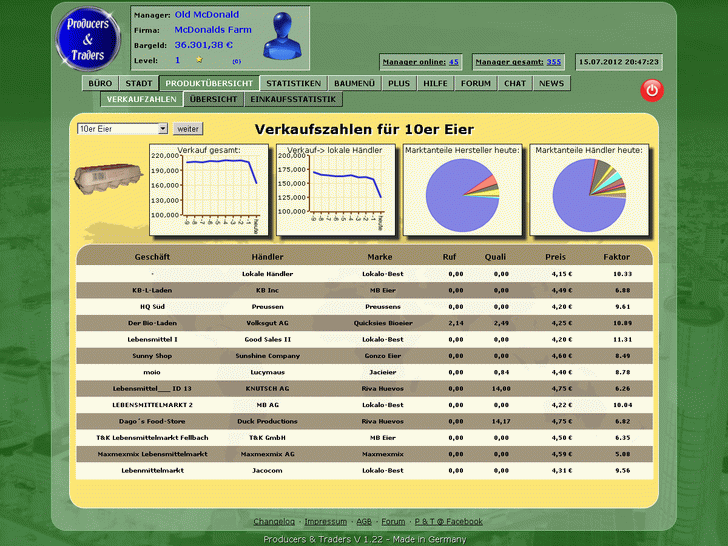Switch to the EINKAUFSSTATISTIK subtab
Viewport: 728px width, 546px height.
(293, 99)
